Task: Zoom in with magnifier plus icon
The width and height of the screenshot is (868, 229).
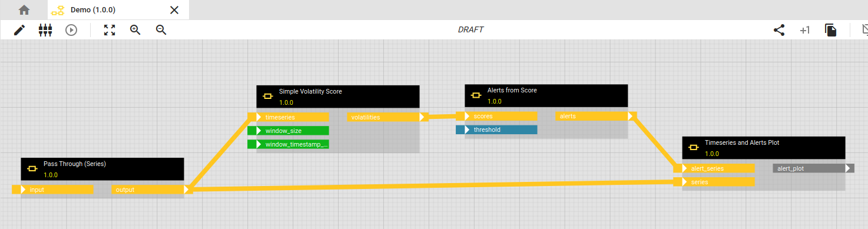Action: [x=135, y=30]
